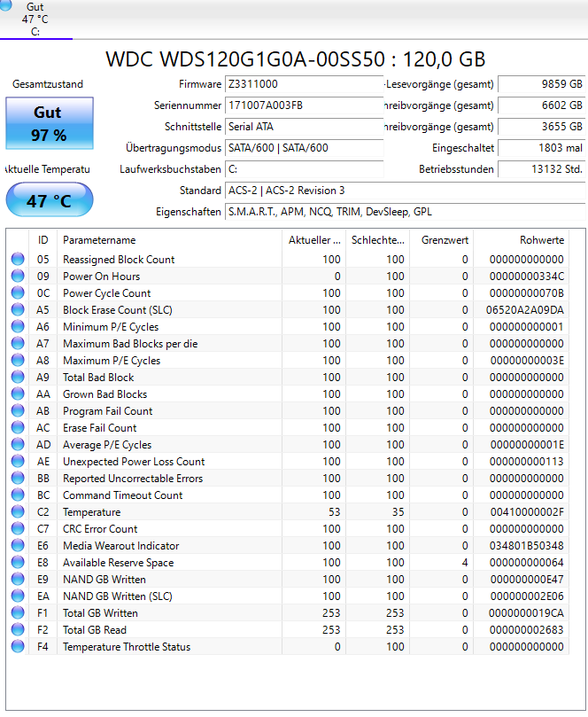Select the drive C: tab showing Gut 47 °C

[35, 19]
